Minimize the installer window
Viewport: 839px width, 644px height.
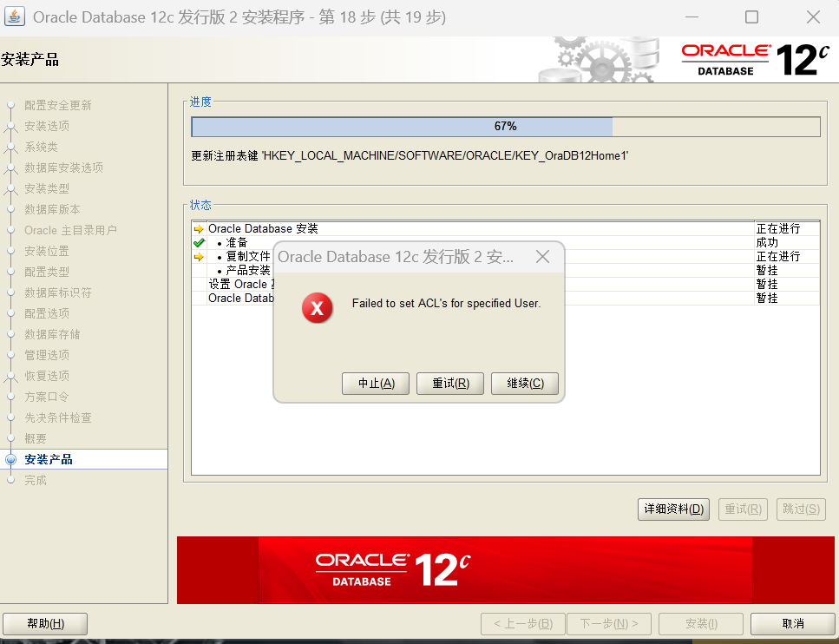pyautogui.click(x=692, y=17)
